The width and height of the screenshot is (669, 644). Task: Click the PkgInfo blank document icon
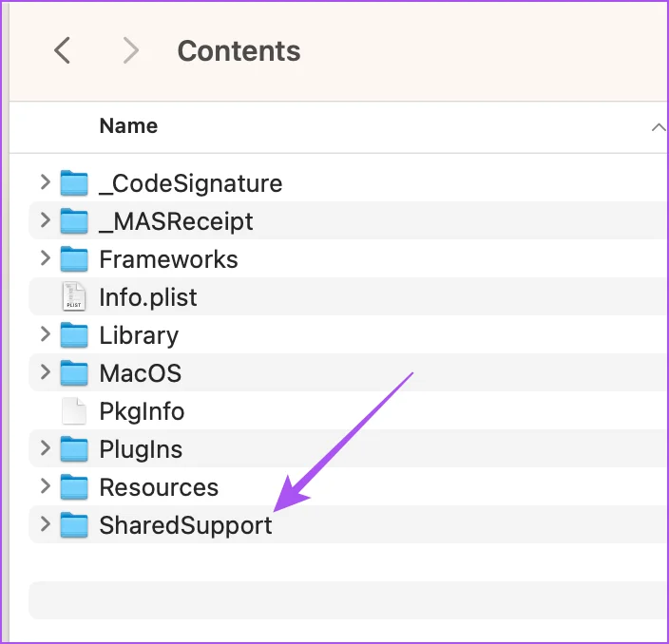pos(74,411)
